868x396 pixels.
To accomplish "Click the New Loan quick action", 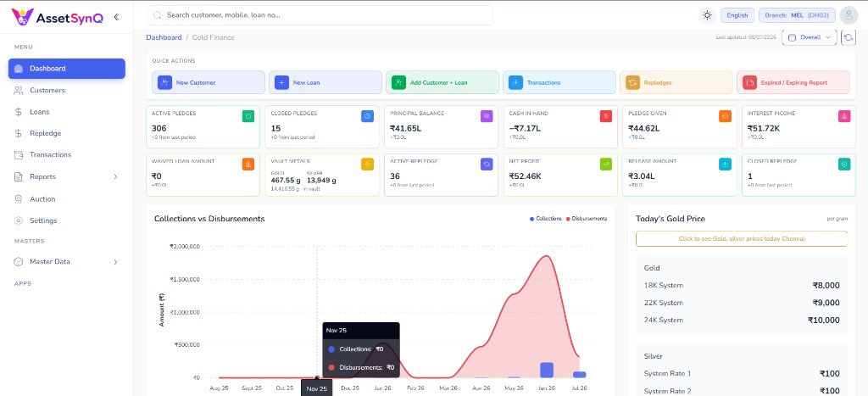I will (x=325, y=82).
